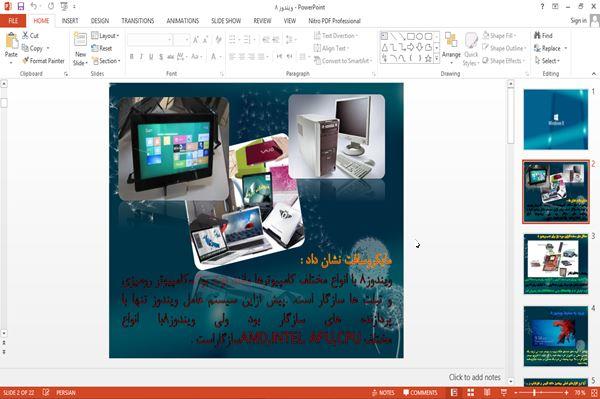Switch to Slide Sorter view

[x=471, y=392]
